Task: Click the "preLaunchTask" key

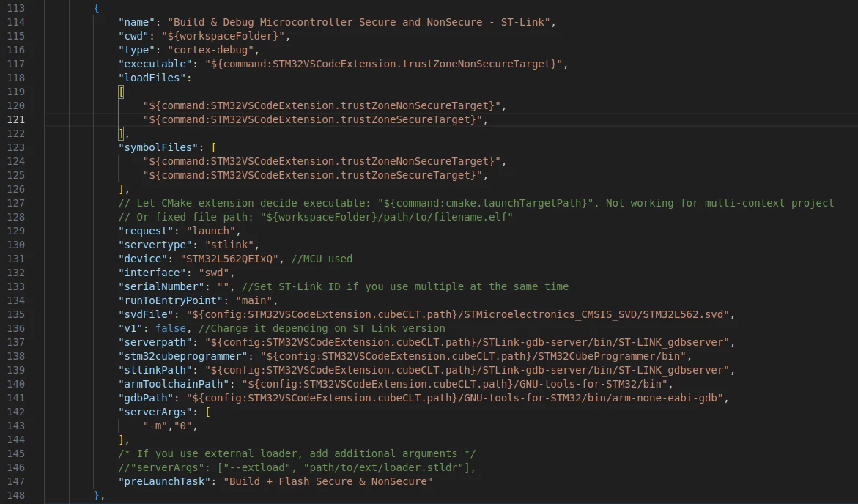Action: [x=165, y=481]
